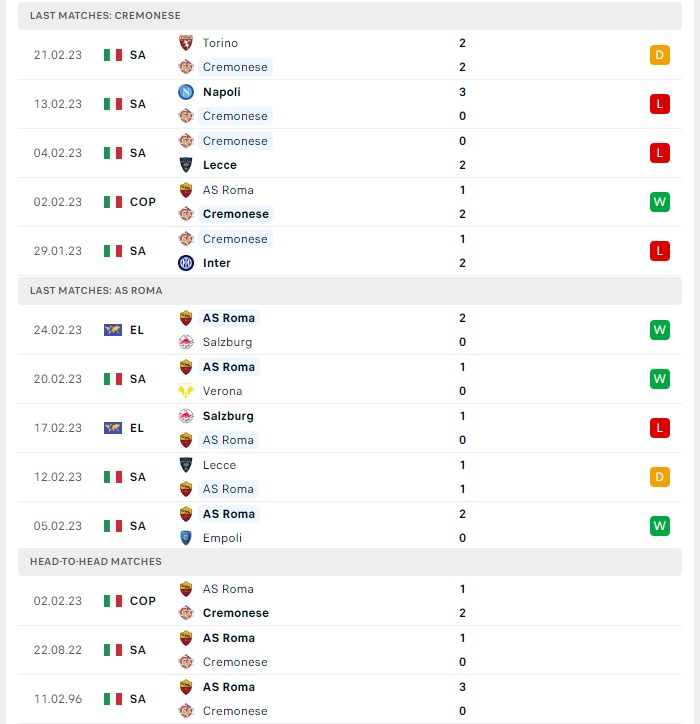700x724 pixels.
Task: Click the Empoli club crest
Action: click(x=186, y=538)
